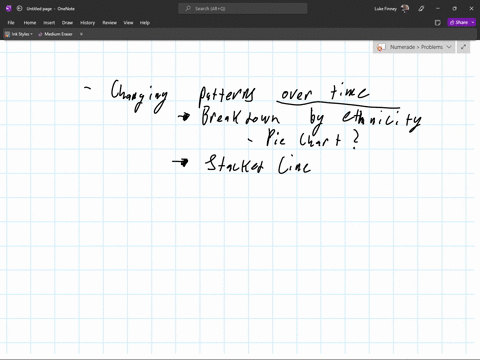Click the OneNote app logo icon
Viewport: 480px width, 360px height.
click(x=9, y=9)
